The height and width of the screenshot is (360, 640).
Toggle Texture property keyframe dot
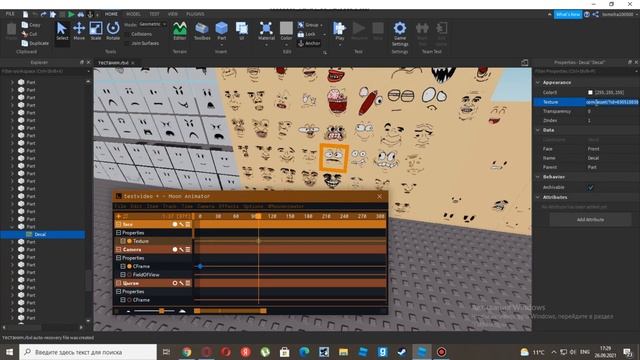pos(129,241)
